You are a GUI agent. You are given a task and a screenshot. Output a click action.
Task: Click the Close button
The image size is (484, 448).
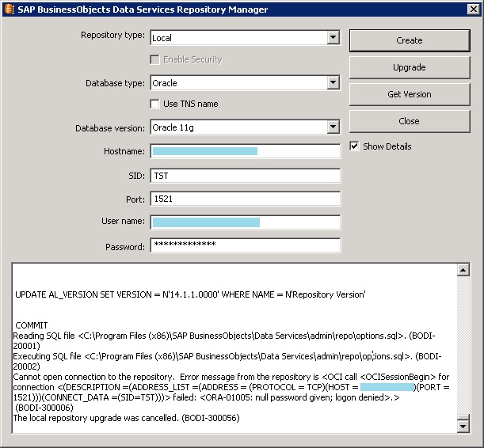coord(410,121)
